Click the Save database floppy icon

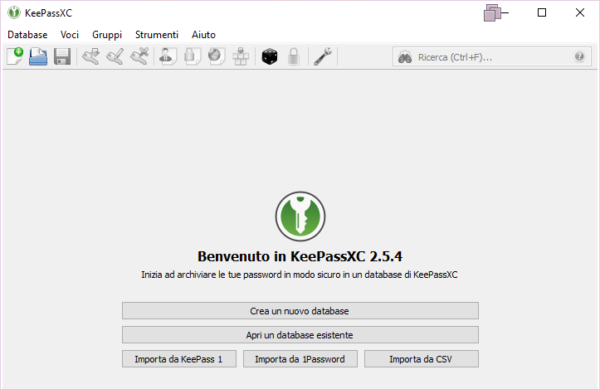click(62, 57)
